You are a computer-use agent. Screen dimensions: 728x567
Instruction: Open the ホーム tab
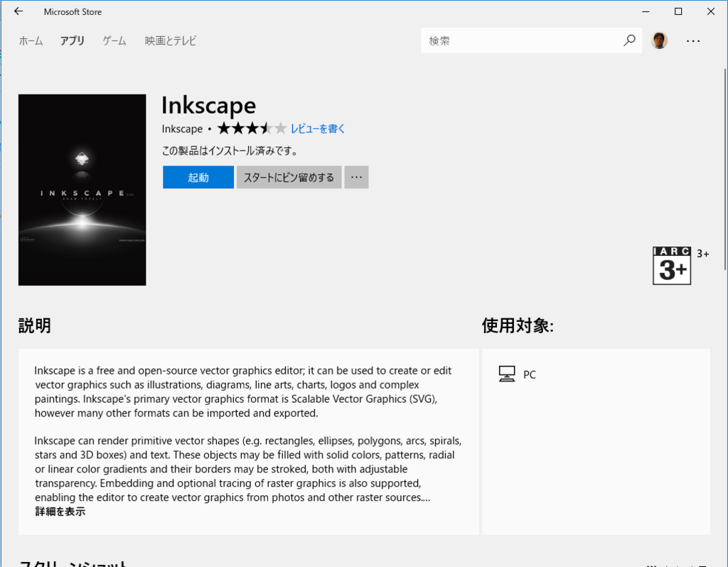click(x=31, y=40)
